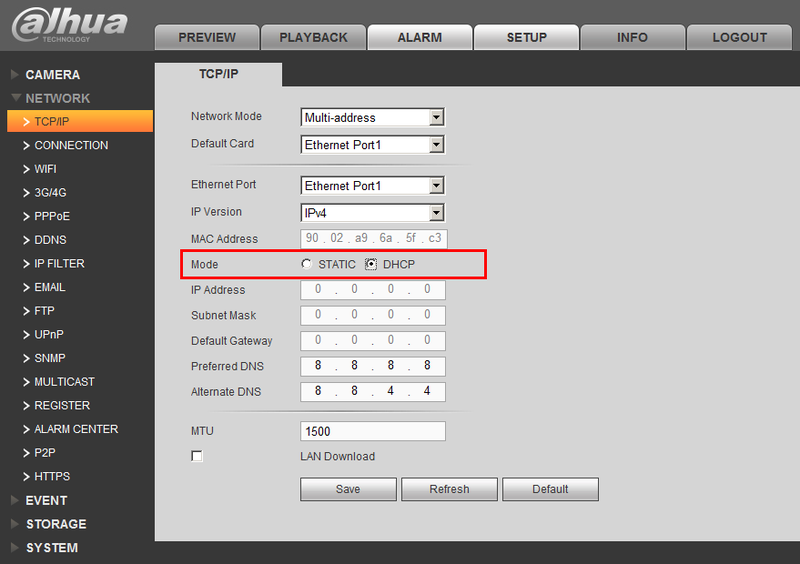Open the Default Card dropdown
Image resolution: width=800 pixels, height=564 pixels.
point(372,145)
